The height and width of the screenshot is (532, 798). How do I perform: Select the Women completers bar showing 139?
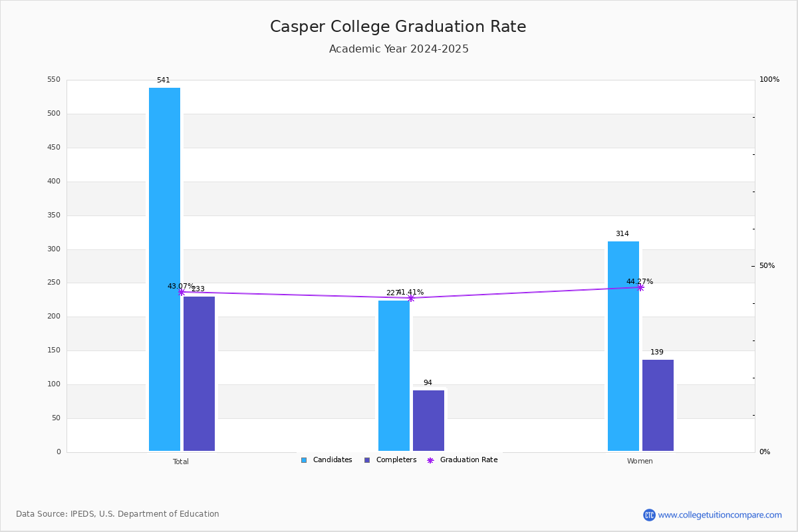click(x=658, y=405)
